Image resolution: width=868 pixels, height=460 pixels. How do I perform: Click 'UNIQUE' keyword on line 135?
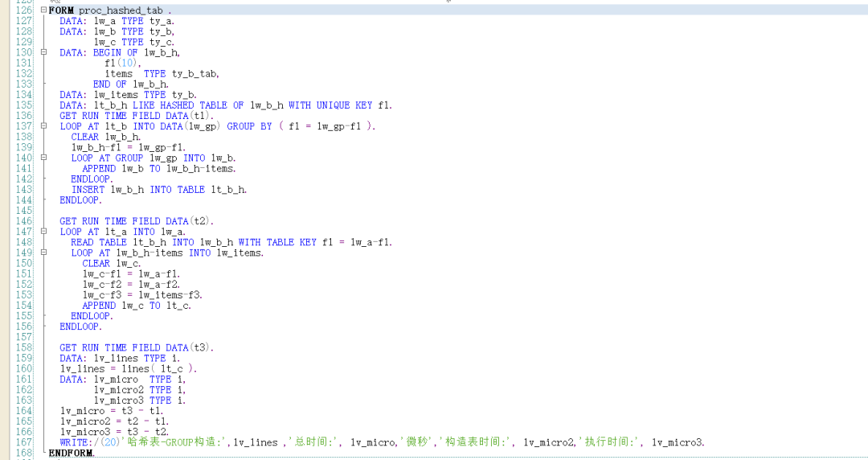pyautogui.click(x=334, y=105)
